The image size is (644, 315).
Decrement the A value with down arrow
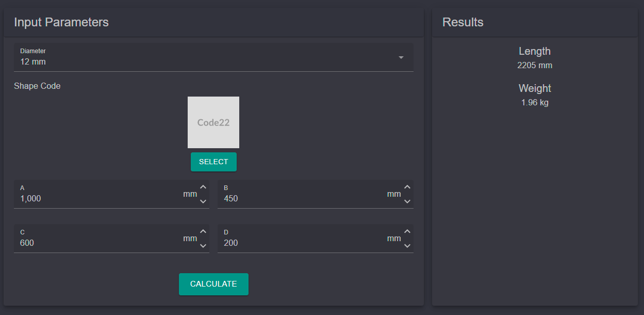point(203,201)
